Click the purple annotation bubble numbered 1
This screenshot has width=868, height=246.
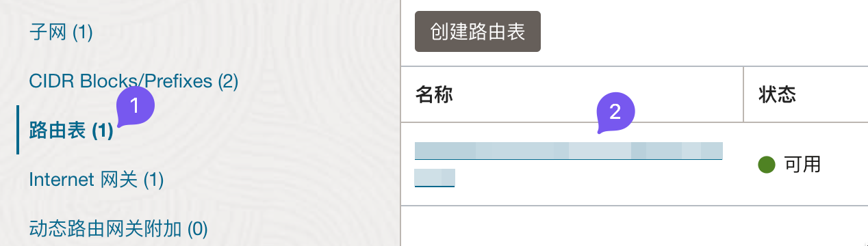pos(136,106)
